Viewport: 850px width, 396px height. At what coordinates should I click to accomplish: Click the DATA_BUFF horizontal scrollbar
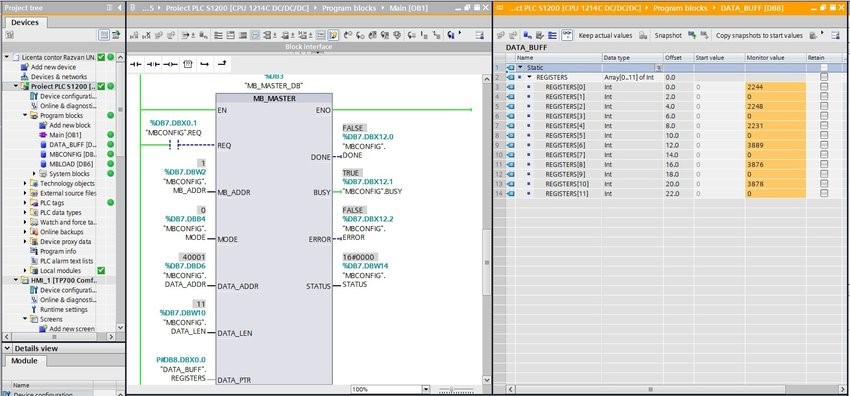click(x=651, y=389)
